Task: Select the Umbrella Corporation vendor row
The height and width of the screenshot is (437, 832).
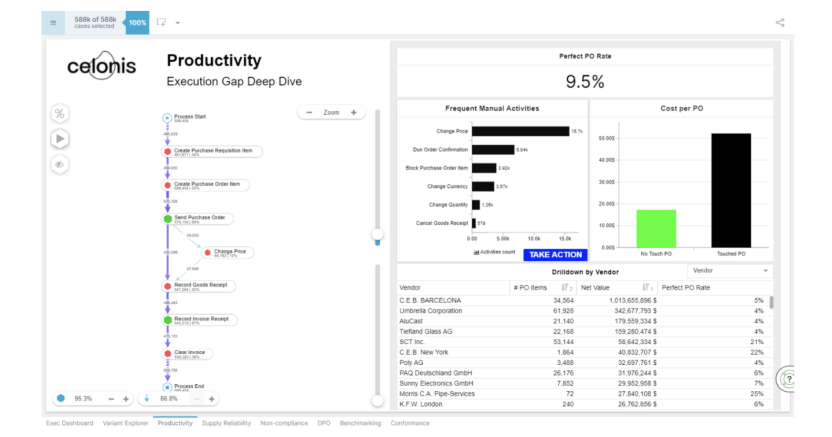Action: point(583,311)
